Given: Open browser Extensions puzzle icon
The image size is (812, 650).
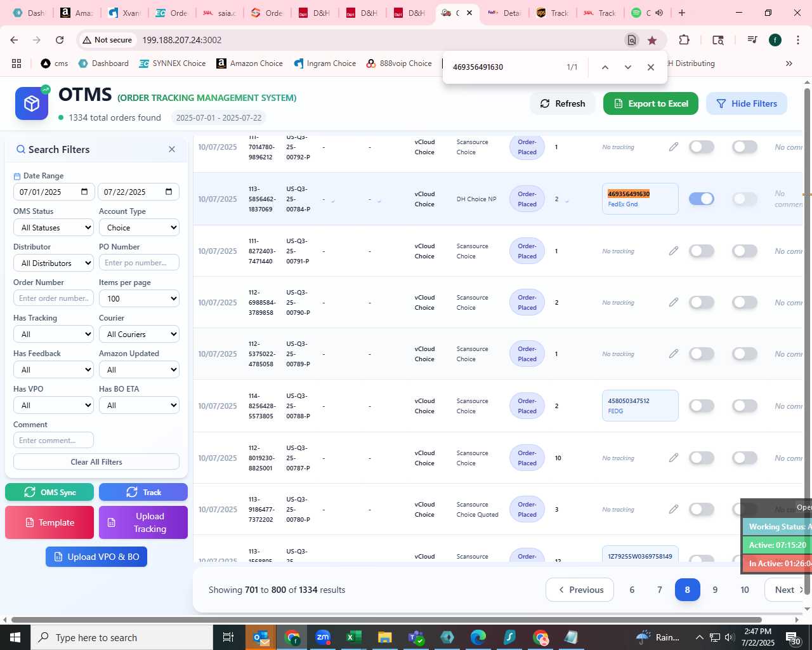Looking at the screenshot, I should tap(684, 40).
